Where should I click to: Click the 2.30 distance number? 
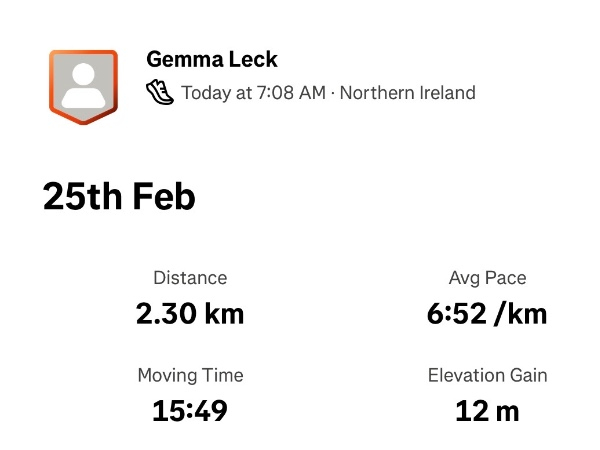[166, 313]
